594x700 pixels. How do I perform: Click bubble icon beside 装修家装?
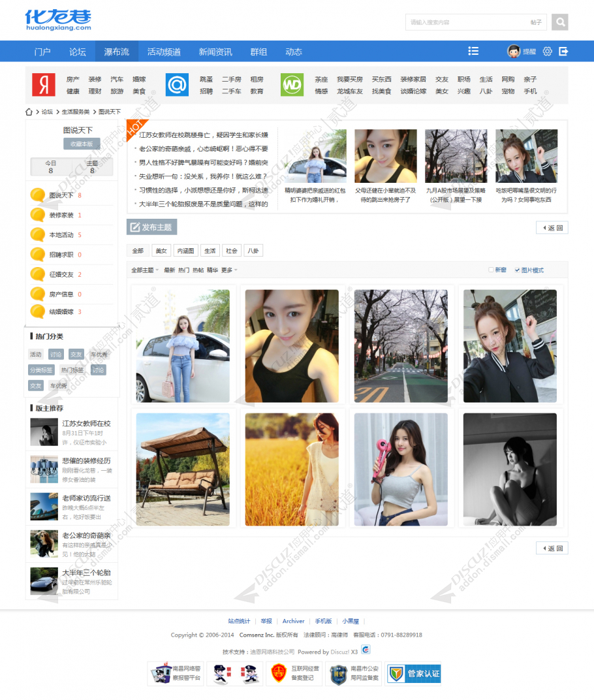point(37,215)
